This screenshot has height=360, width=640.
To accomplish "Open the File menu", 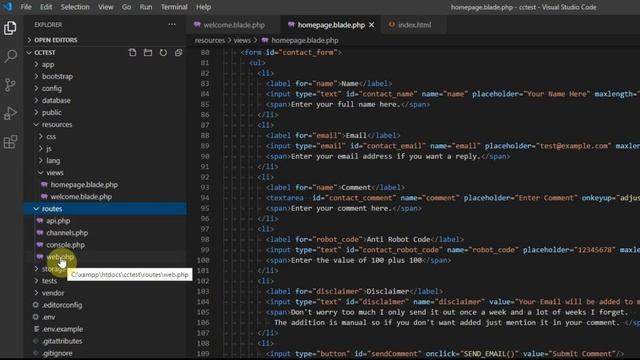I will [x=26, y=7].
